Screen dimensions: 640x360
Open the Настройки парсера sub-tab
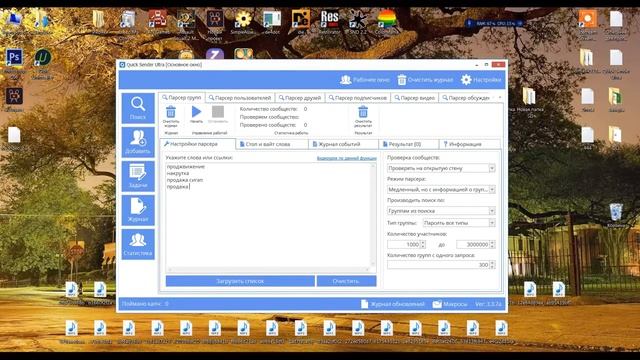coord(197,144)
